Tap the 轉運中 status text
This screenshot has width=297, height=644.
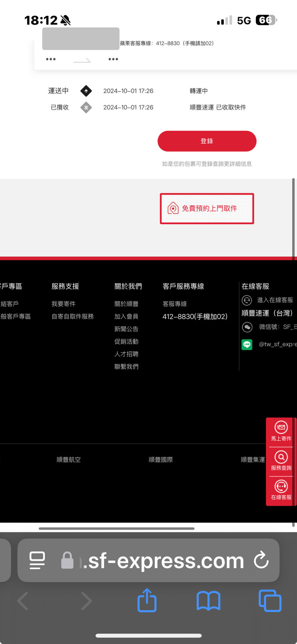(199, 91)
